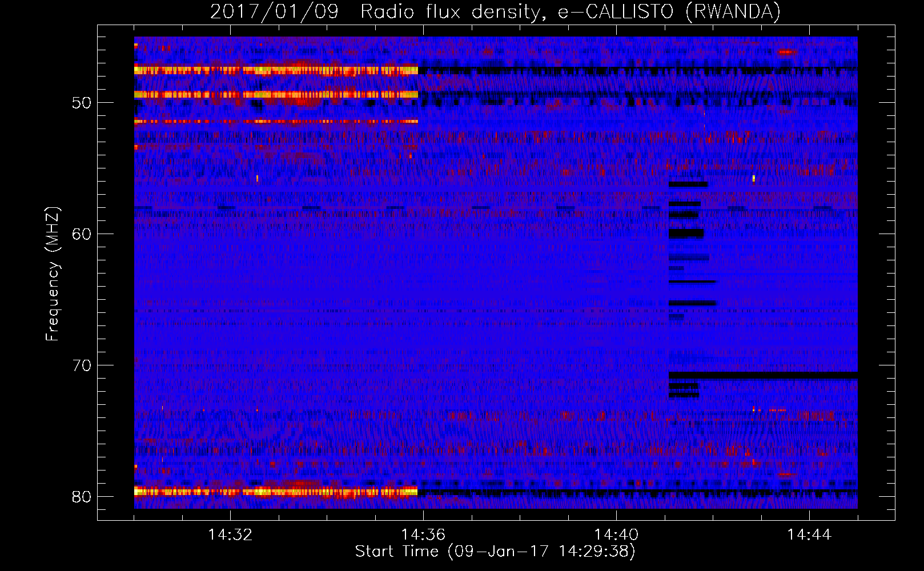Click the 50 MHz frequency tick label
The width and height of the screenshot is (924, 571).
pyautogui.click(x=82, y=103)
